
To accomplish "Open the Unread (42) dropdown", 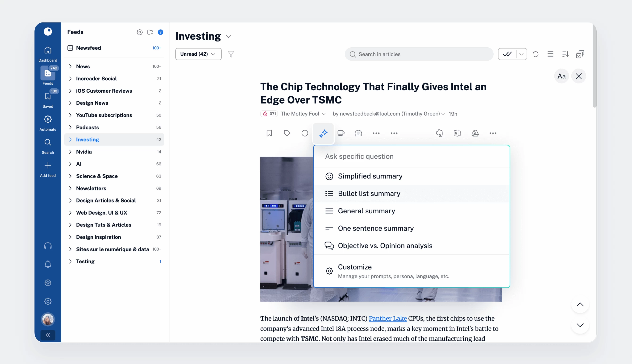I will pyautogui.click(x=198, y=54).
